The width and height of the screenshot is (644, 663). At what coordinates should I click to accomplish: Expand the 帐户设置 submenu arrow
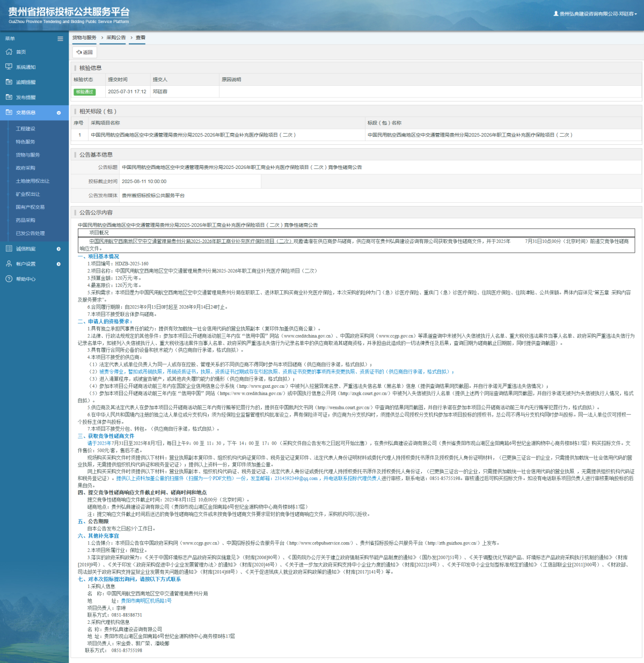click(58, 264)
